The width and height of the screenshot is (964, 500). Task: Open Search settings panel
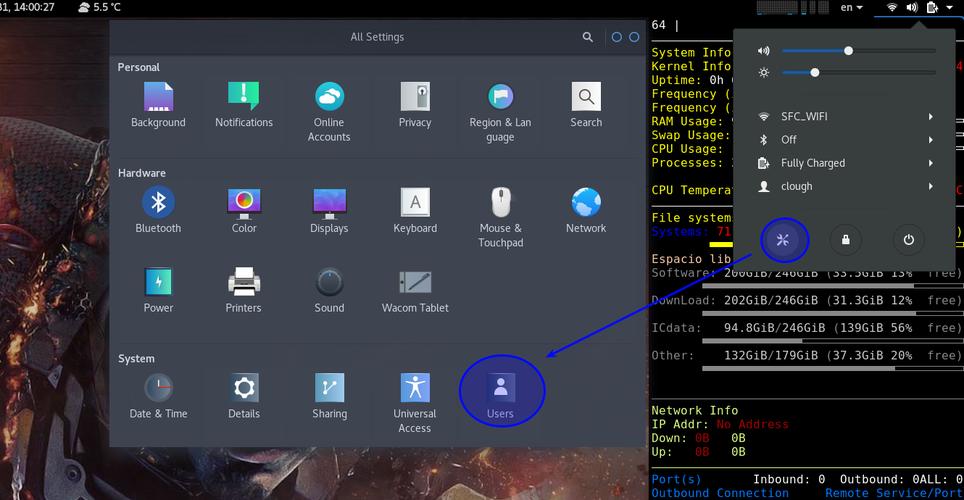[x=586, y=105]
